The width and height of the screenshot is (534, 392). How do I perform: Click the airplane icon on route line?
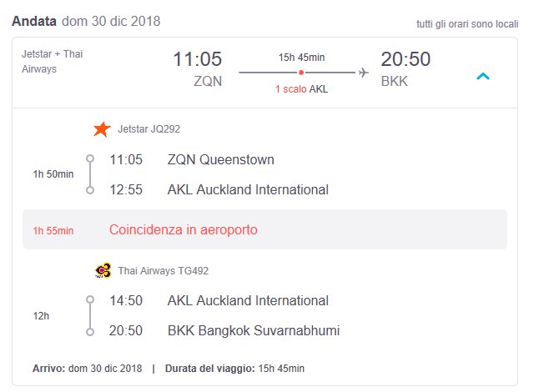tap(363, 73)
